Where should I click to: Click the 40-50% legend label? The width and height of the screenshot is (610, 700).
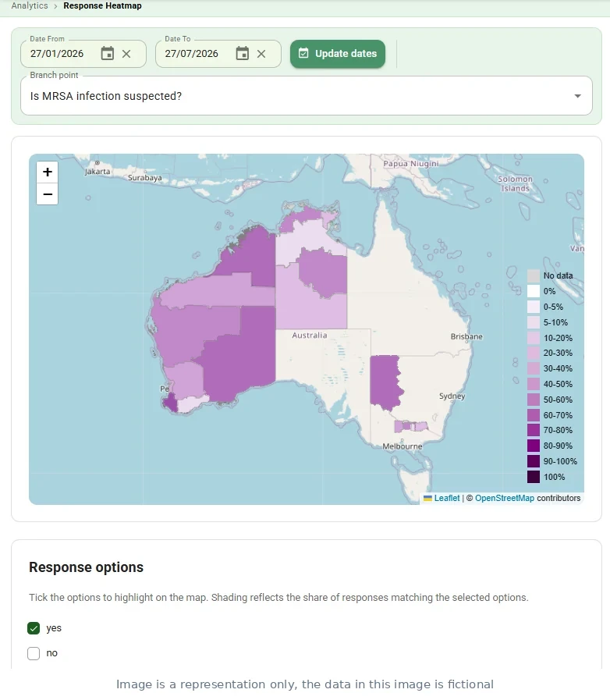coord(558,385)
